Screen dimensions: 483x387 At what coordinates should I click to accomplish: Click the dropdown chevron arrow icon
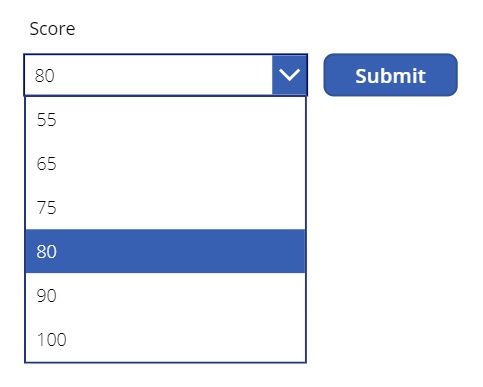(x=289, y=75)
